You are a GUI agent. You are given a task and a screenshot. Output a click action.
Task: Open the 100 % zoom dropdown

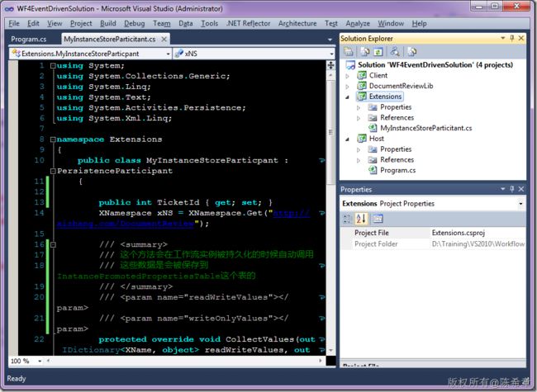coord(40,361)
